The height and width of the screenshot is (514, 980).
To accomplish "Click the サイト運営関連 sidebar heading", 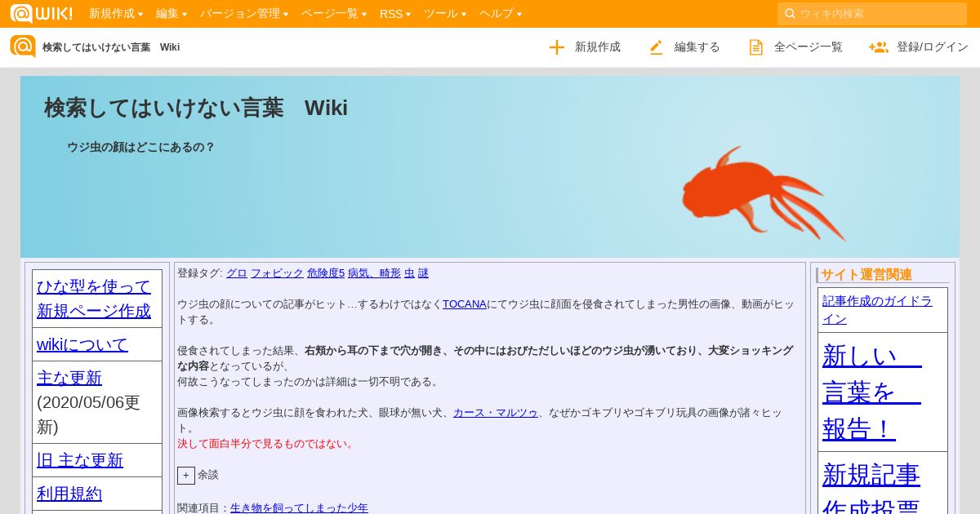I will coord(866,275).
